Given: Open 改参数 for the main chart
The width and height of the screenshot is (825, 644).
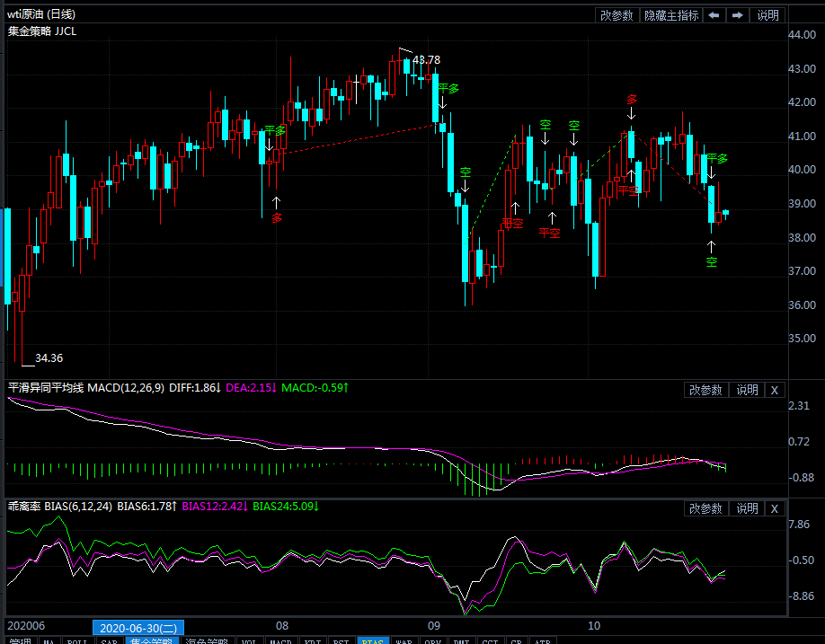Looking at the screenshot, I should click(x=617, y=15).
